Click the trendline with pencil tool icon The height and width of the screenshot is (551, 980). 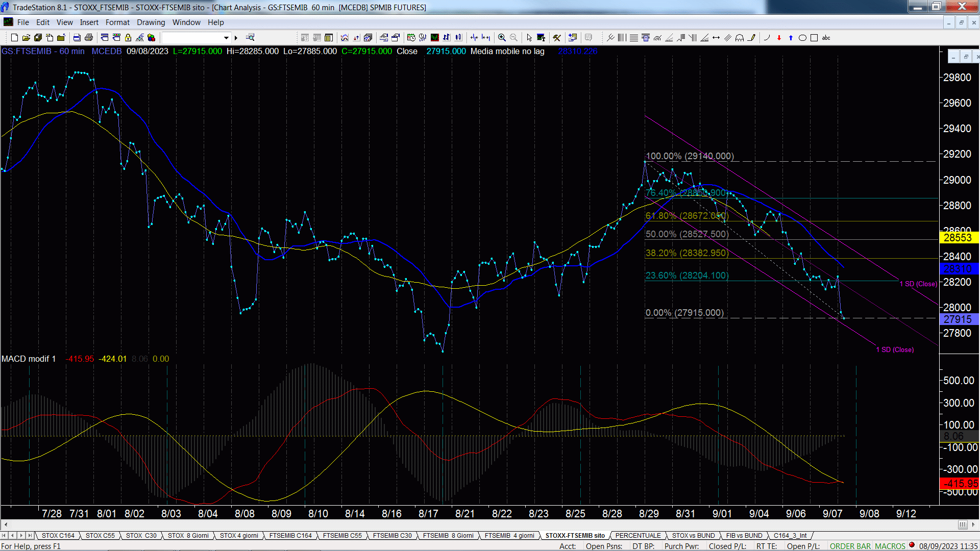(751, 38)
